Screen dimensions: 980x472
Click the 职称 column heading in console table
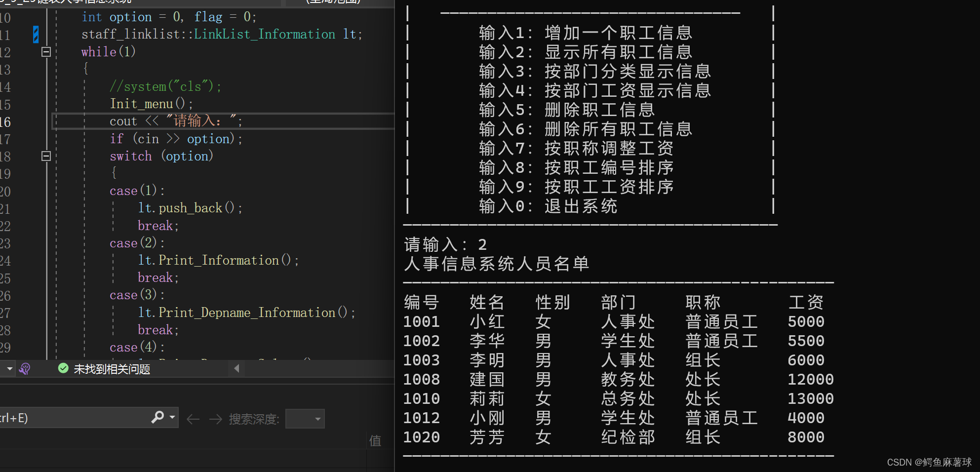(703, 303)
